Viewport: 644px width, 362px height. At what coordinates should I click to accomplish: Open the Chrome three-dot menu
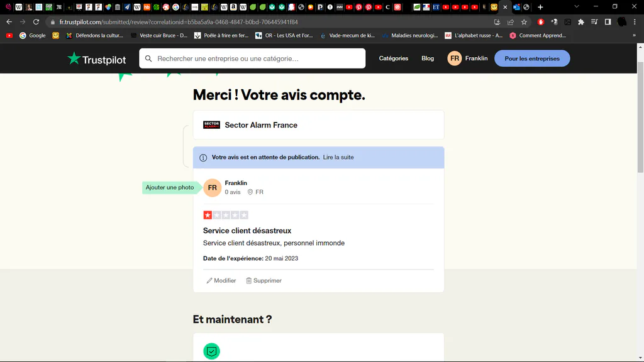pyautogui.click(x=635, y=22)
